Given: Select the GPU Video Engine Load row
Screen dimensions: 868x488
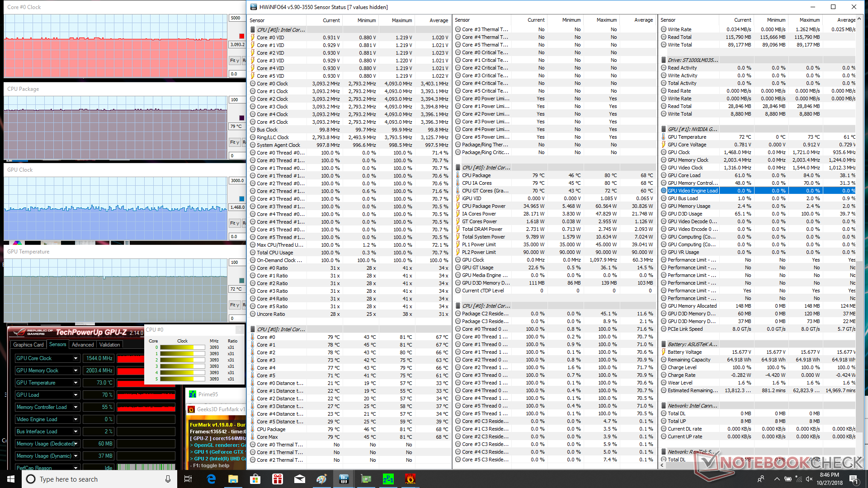Looking at the screenshot, I should click(x=692, y=191).
